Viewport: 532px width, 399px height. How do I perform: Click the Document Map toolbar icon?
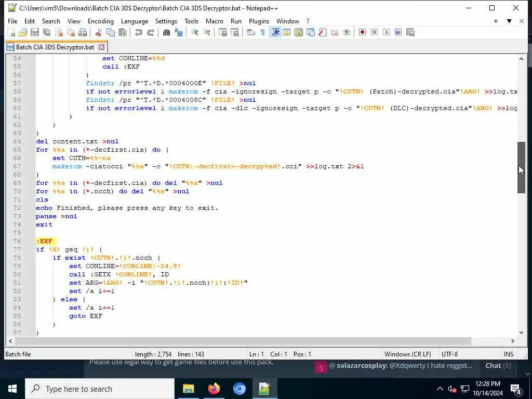(299, 32)
